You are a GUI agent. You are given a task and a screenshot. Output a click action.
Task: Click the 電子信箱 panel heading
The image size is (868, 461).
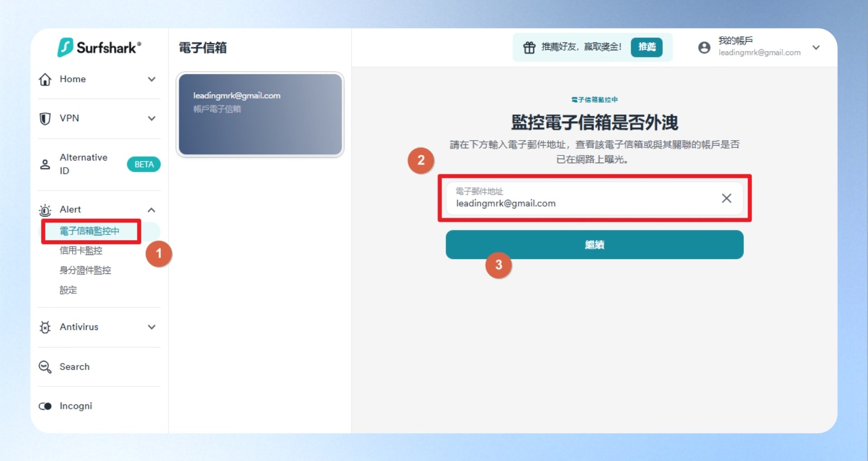click(203, 48)
